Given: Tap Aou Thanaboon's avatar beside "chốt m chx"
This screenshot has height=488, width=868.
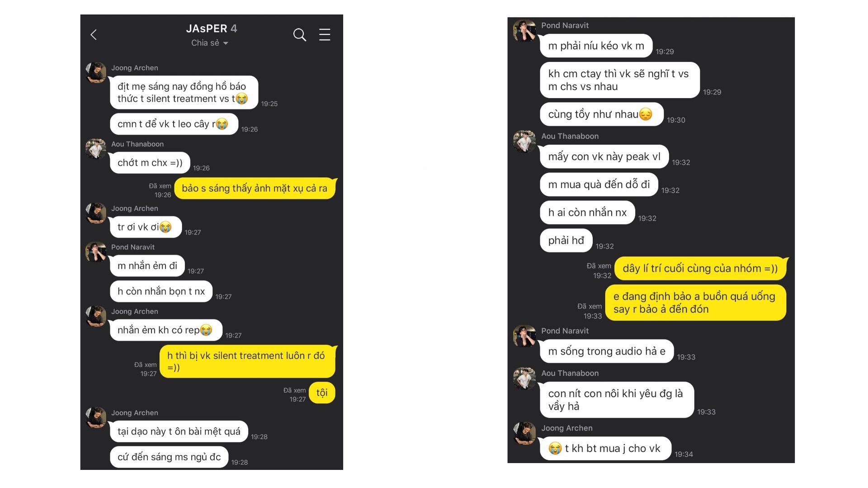Looking at the screenshot, I should coord(96,149).
